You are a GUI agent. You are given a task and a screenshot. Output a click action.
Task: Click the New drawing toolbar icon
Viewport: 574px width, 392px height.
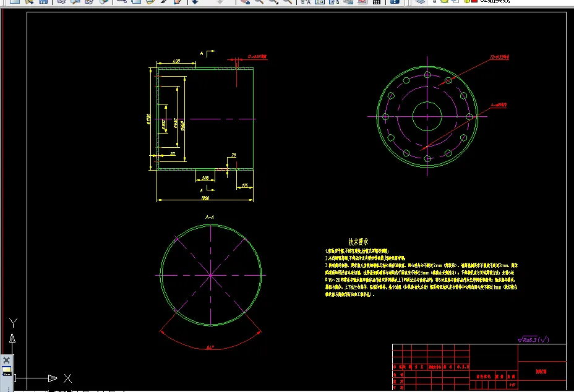pyautogui.click(x=15, y=1)
